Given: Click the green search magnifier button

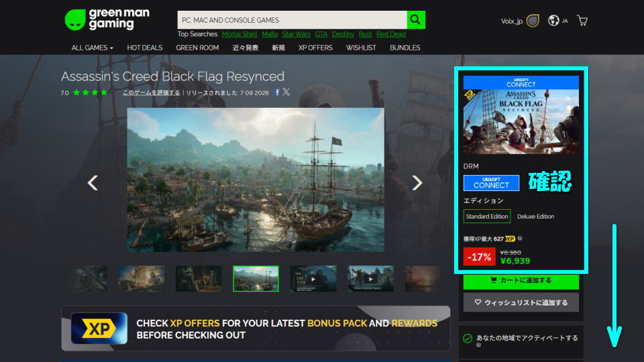Looking at the screenshot, I should click(x=416, y=19).
